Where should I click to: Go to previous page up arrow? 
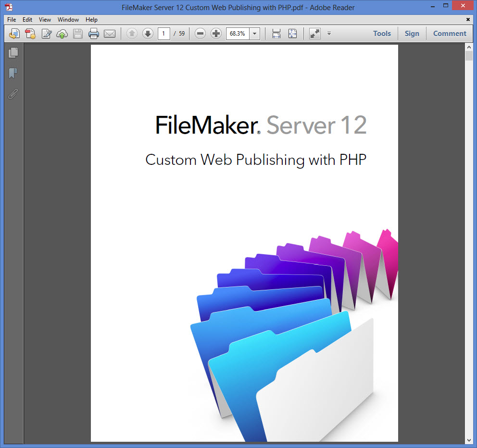132,34
